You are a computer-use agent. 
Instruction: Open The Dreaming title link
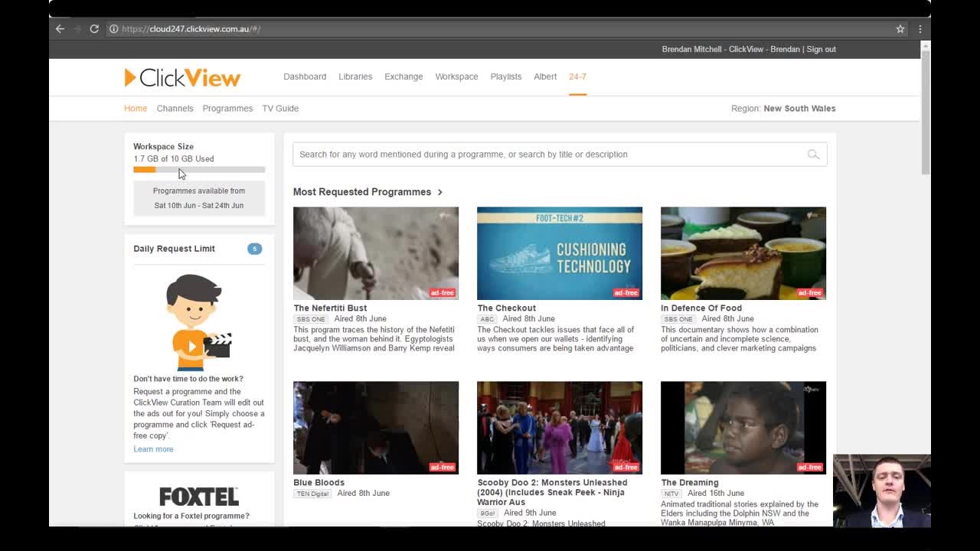tap(690, 482)
